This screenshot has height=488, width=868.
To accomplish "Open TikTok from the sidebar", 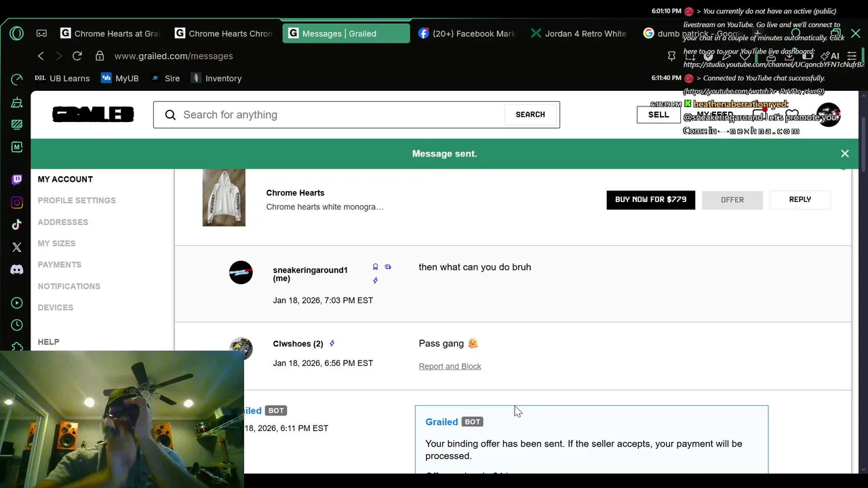I will click(17, 224).
